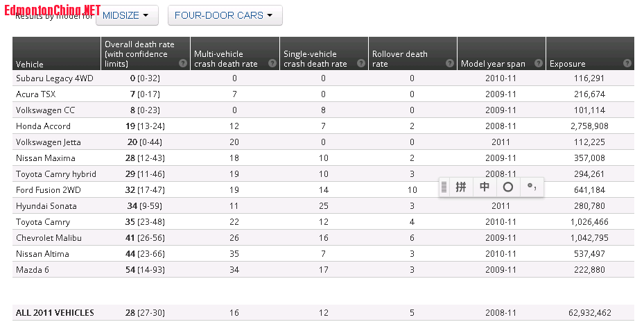Select the Honda Accord row name
Image resolution: width=644 pixels, height=322 pixels.
43,126
